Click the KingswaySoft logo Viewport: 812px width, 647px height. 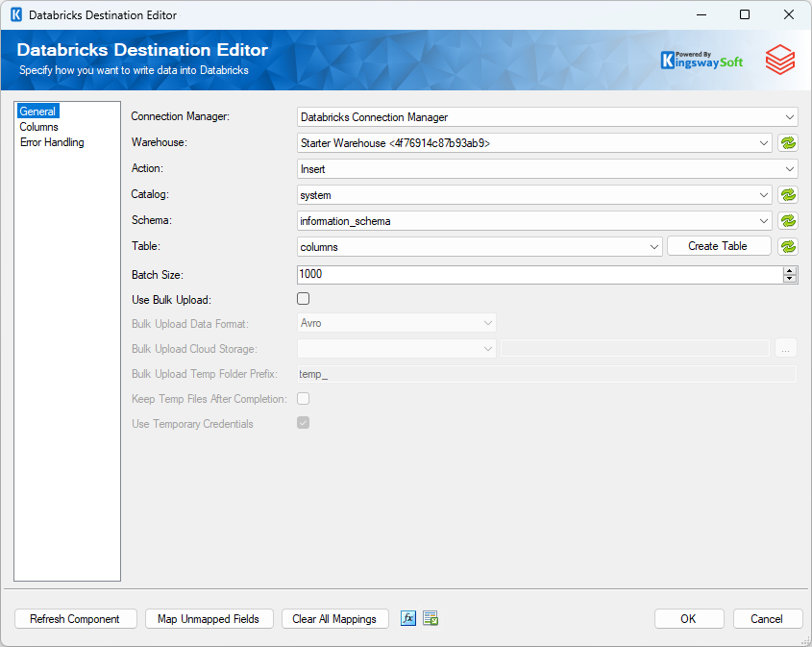[701, 61]
